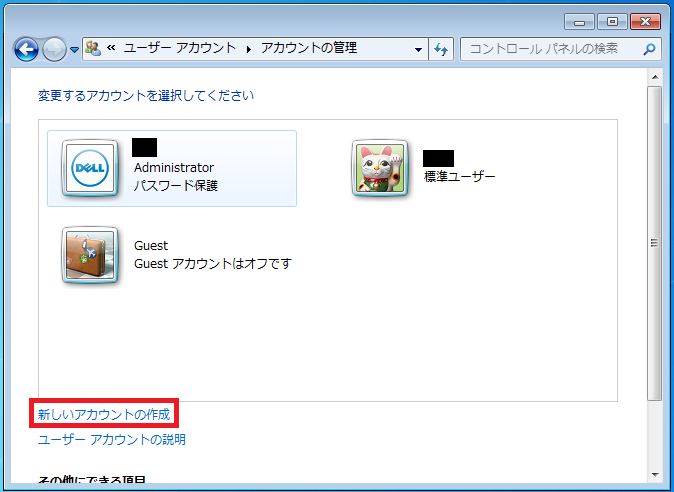The height and width of the screenshot is (492, 674).
Task: Click the Administrator label text
Action: tap(174, 168)
